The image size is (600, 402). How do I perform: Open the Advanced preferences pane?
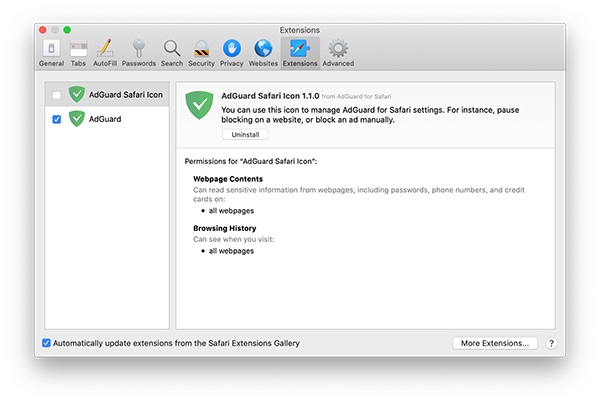point(338,52)
